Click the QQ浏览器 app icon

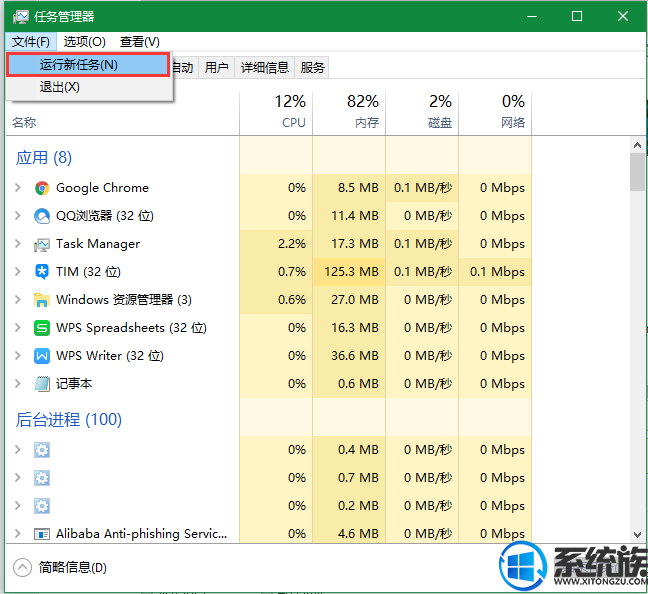tap(42, 216)
